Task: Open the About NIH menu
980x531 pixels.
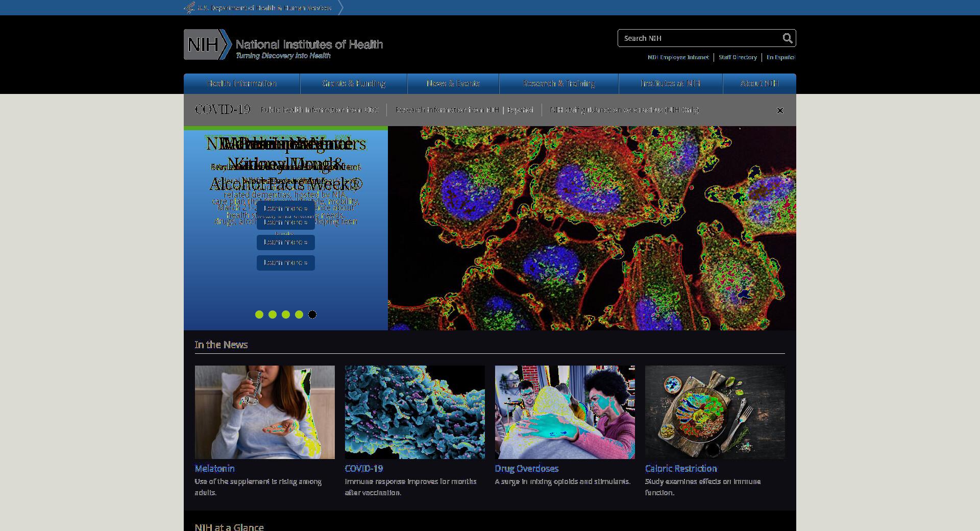Action: (x=759, y=84)
